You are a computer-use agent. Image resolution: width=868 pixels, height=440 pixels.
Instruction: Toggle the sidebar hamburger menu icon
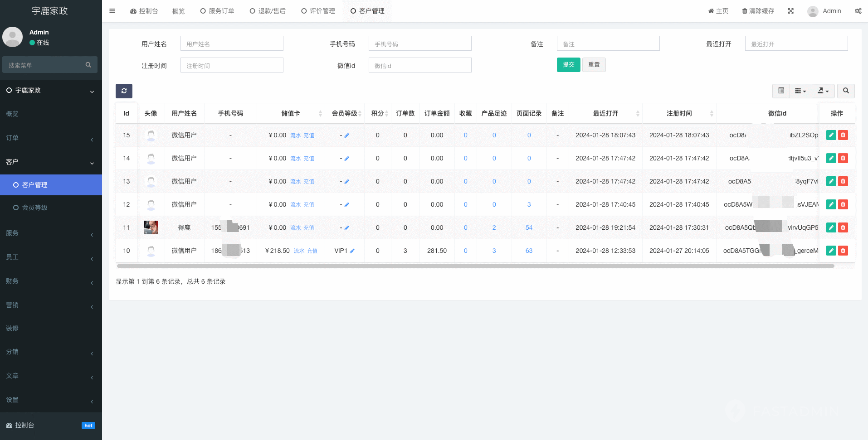pyautogui.click(x=112, y=11)
